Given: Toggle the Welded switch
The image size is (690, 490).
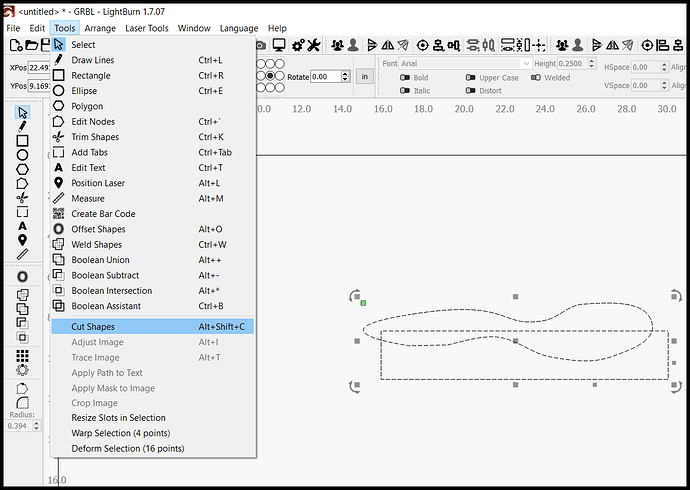Looking at the screenshot, I should pyautogui.click(x=536, y=77).
